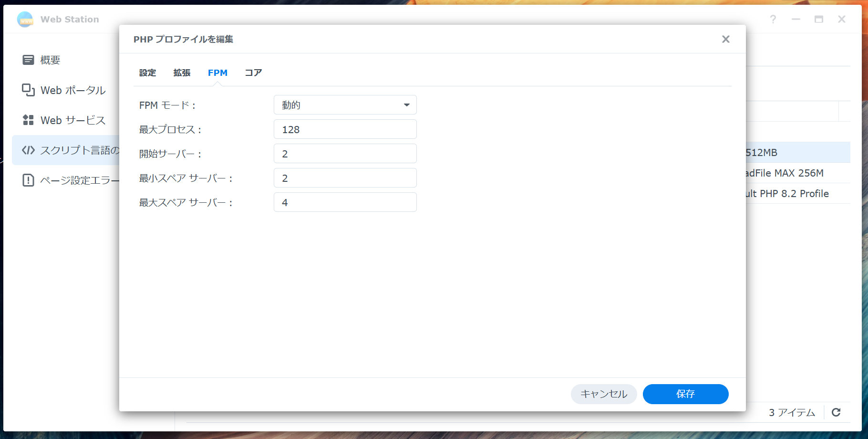Focus the 最大スペア サーバー field showing 4
Viewport: 868px width, 439px height.
[345, 202]
